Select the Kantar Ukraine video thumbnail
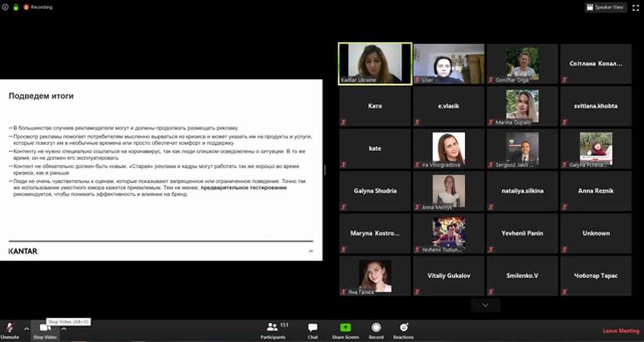 coord(375,63)
